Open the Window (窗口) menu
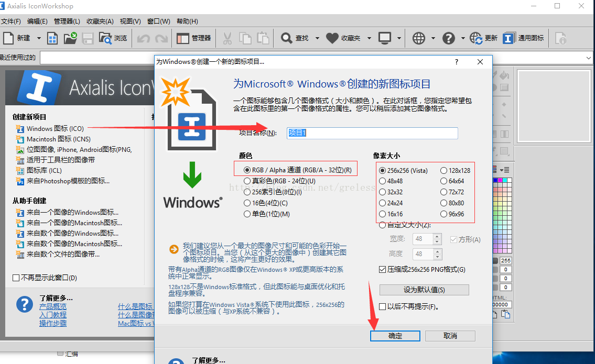 coord(159,21)
